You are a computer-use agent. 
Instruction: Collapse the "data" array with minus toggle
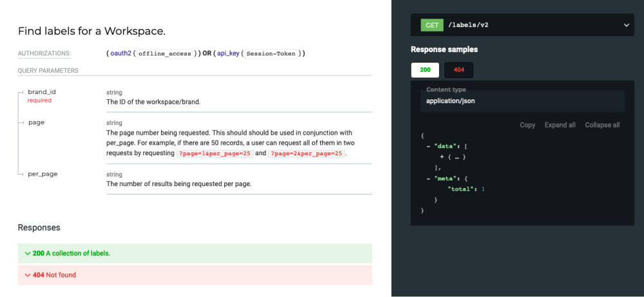428,146
